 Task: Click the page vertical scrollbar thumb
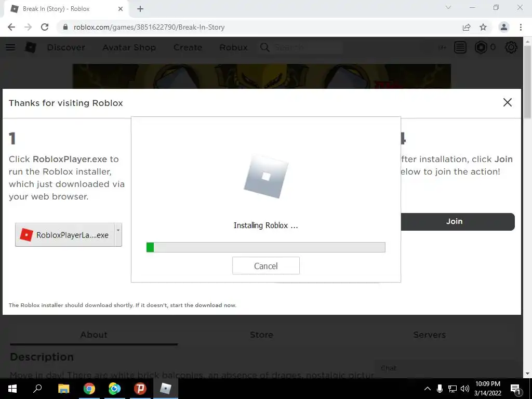tap(528, 82)
